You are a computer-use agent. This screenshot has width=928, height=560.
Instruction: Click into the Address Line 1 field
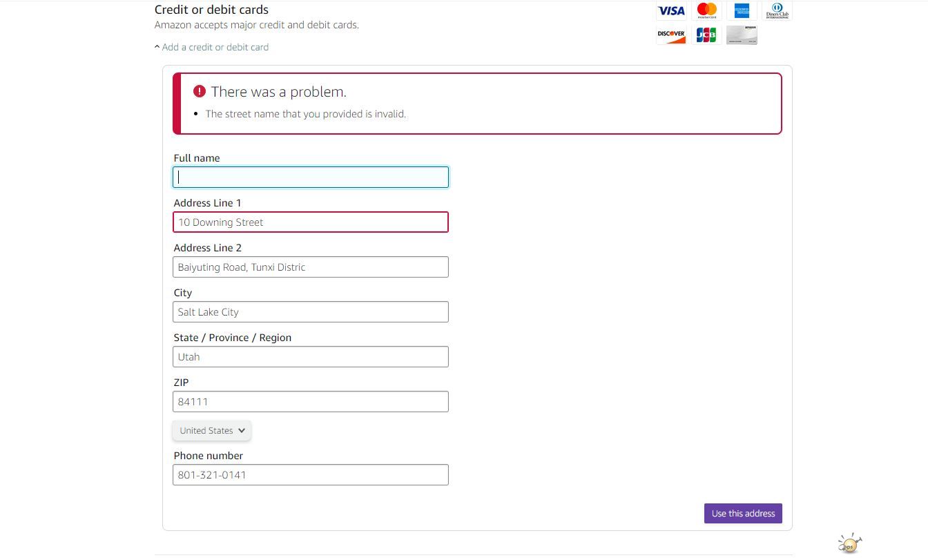(311, 222)
